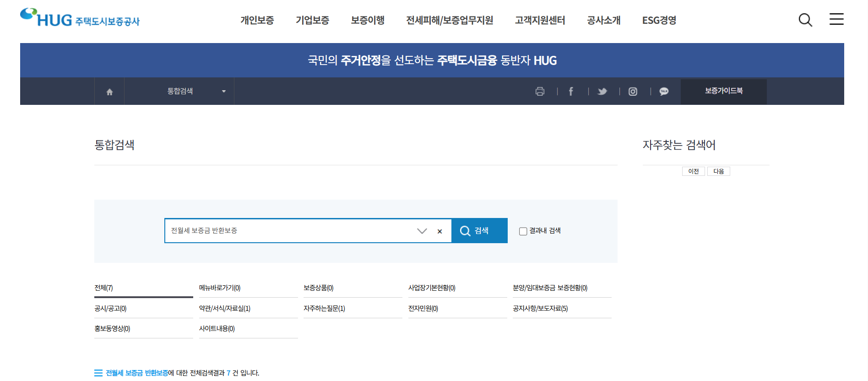
Task: Go to home via house icon
Action: pyautogui.click(x=109, y=92)
